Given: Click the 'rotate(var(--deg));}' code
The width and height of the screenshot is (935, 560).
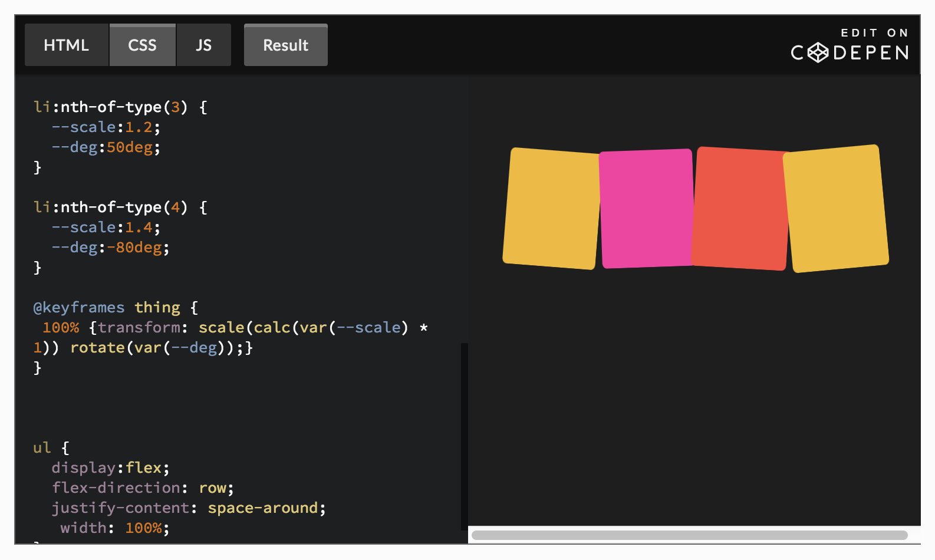Looking at the screenshot, I should pyautogui.click(x=162, y=348).
